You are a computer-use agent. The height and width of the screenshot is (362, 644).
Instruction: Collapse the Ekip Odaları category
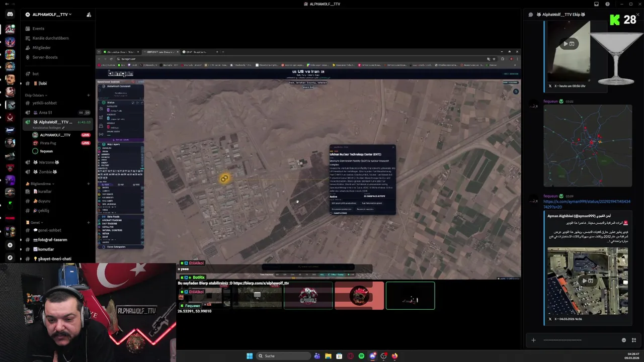tap(36, 95)
